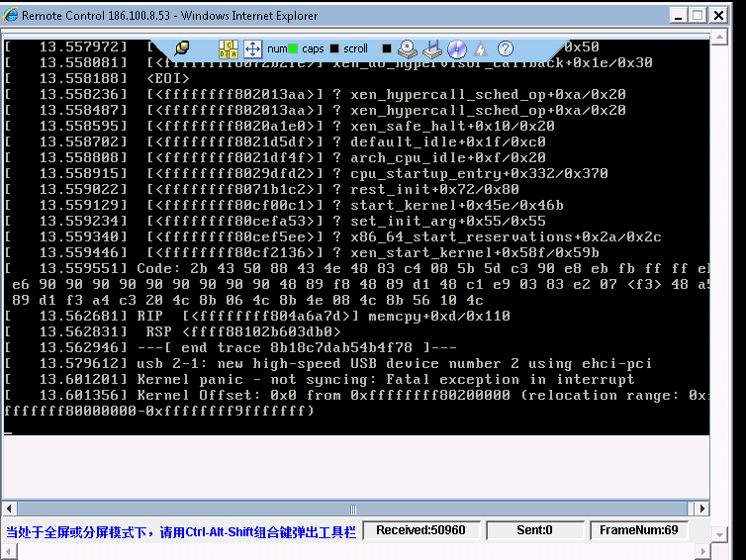The image size is (746, 560).
Task: Click the Received:50960 status field
Action: (x=420, y=530)
